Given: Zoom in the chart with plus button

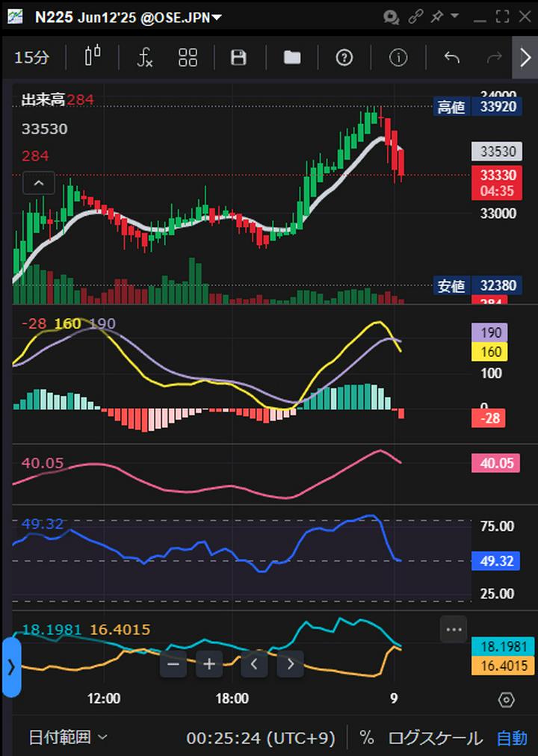Looking at the screenshot, I should pos(209,663).
